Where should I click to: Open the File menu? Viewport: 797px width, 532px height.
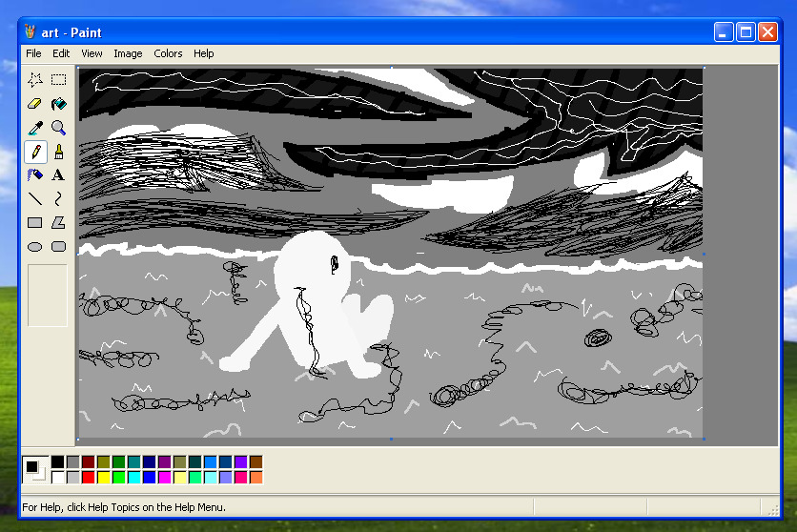[33, 53]
